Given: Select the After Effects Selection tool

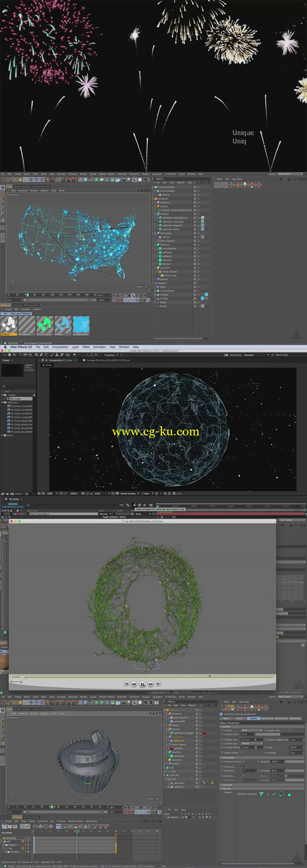Looking at the screenshot, I should (4, 354).
